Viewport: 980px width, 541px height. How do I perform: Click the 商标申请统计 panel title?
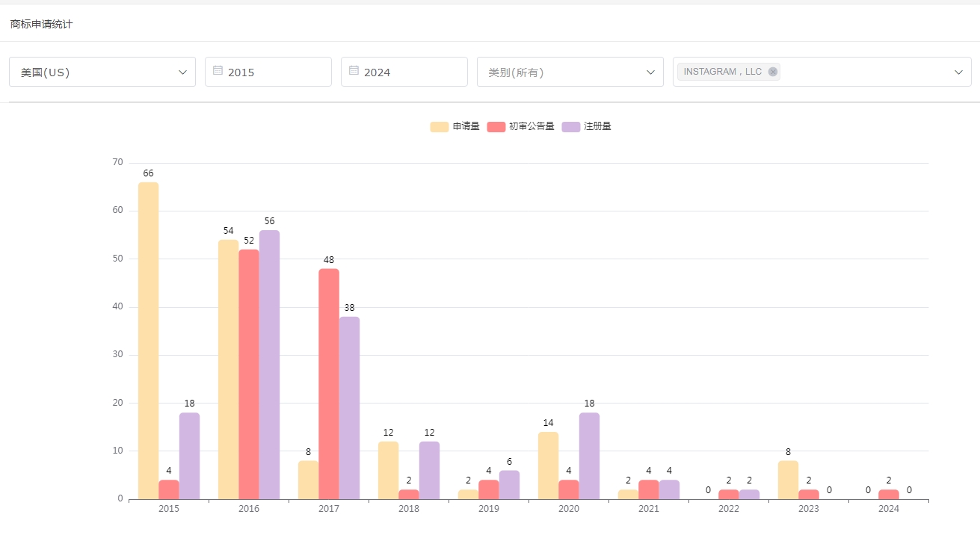(42, 24)
